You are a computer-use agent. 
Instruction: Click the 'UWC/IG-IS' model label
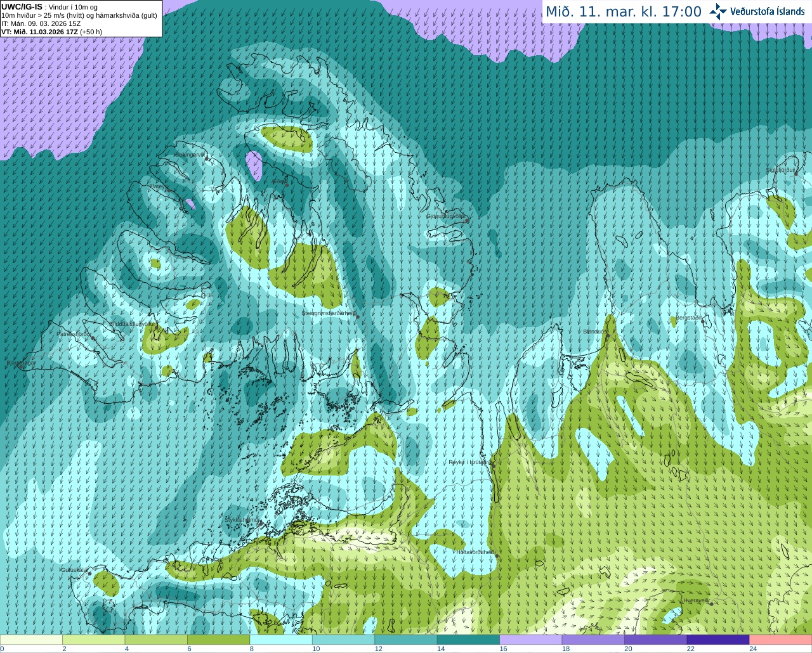coord(22,6)
